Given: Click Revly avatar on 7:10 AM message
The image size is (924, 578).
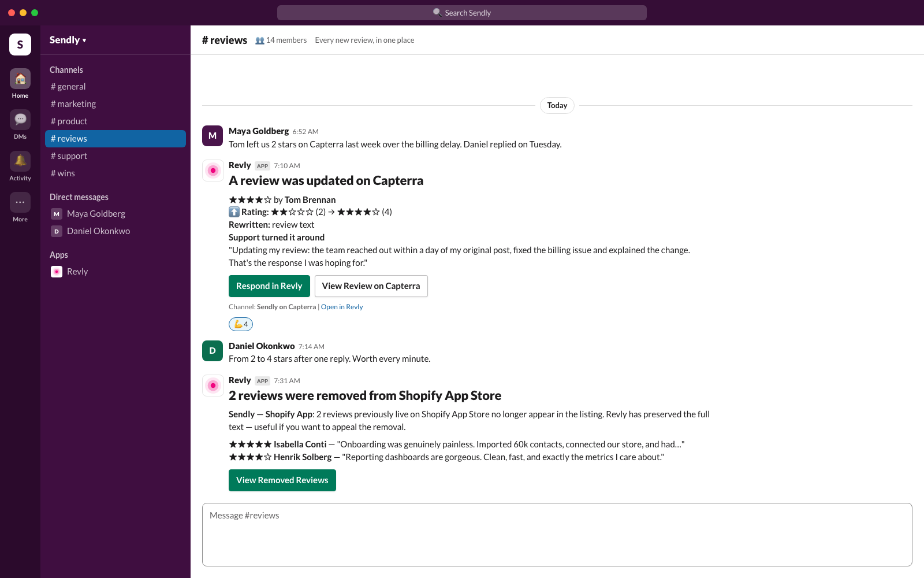Looking at the screenshot, I should (x=213, y=171).
